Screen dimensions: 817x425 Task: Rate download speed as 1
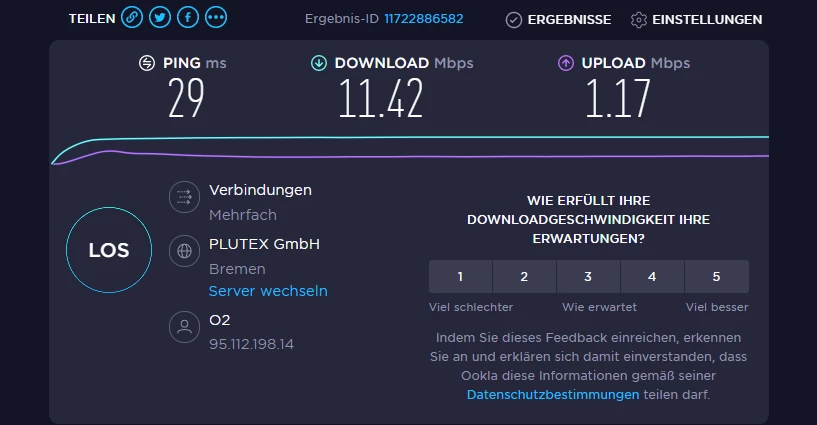(460, 277)
